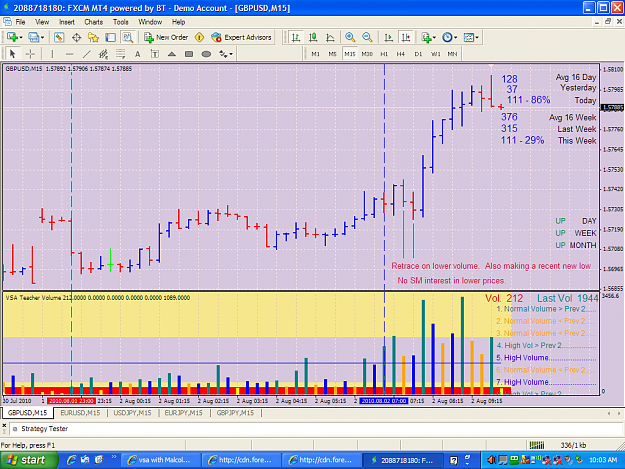Expand the Templates dropdown arrow
Screen dimensions: 625x469
[x=477, y=37]
